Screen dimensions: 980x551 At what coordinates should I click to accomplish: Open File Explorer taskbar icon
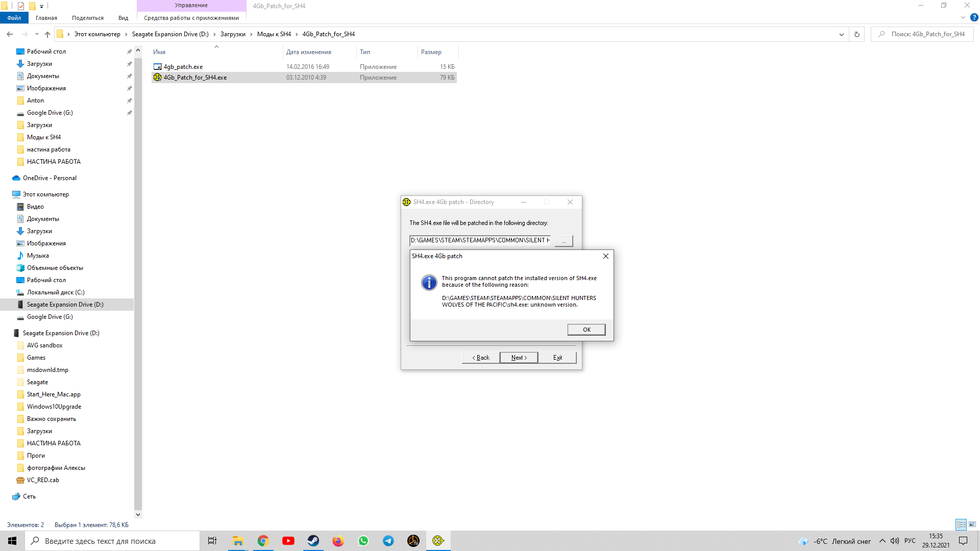tap(238, 541)
